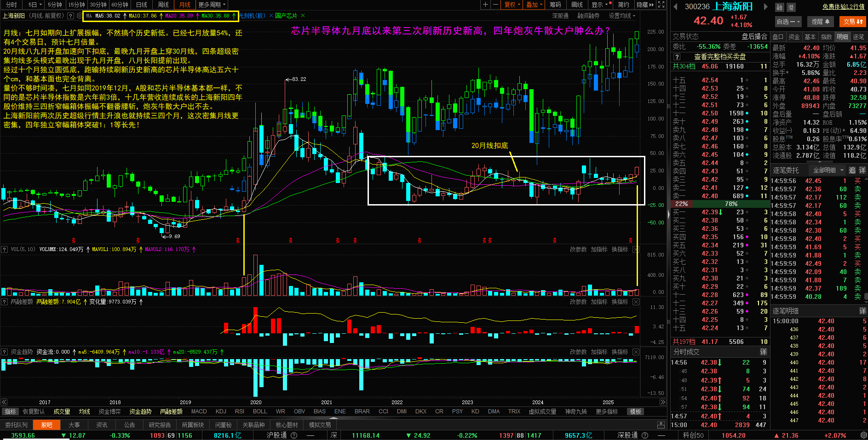Open the 更多周期 dropdown
Screen dimensions: 868x440
tap(212, 5)
